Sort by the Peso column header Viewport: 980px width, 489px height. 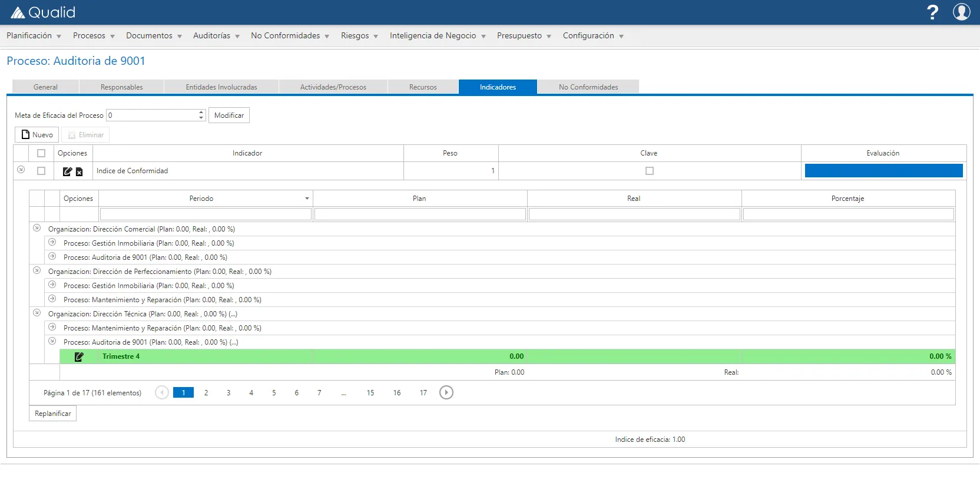[x=451, y=153]
